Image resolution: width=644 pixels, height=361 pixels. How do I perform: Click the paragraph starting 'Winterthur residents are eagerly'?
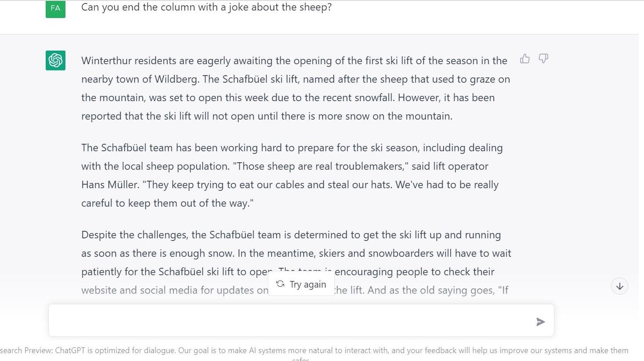(294, 88)
